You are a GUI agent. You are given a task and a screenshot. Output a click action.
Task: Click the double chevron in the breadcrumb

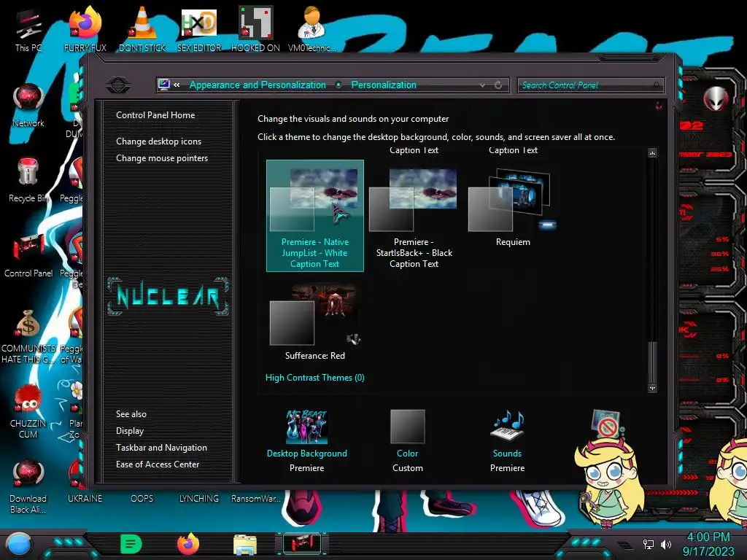[177, 85]
